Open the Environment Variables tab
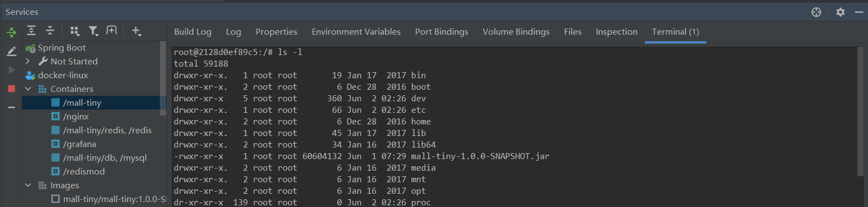Screen dimensions: 868x207 (356, 32)
